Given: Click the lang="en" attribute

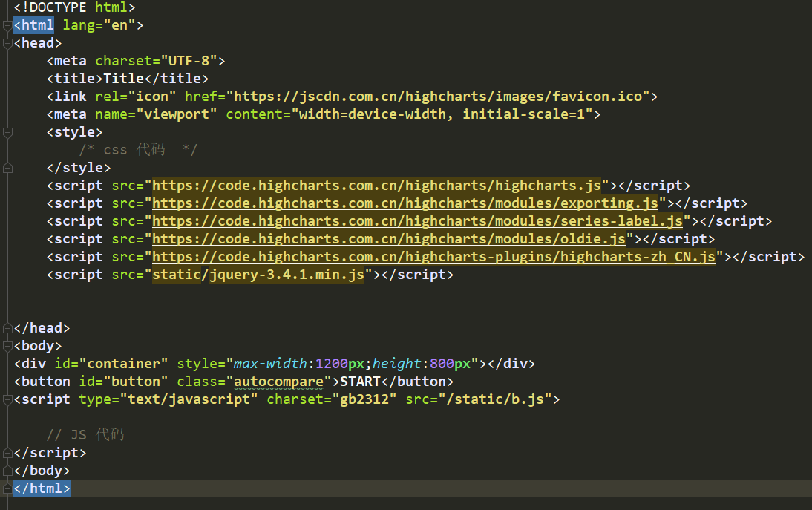Looking at the screenshot, I should tap(99, 25).
